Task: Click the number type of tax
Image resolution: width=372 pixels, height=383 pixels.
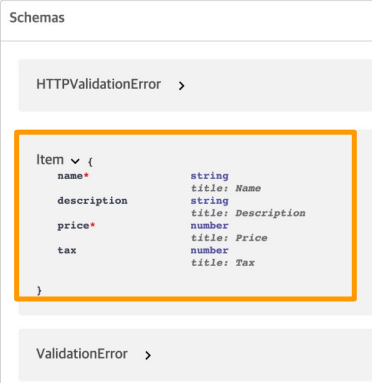Action: [x=210, y=250]
